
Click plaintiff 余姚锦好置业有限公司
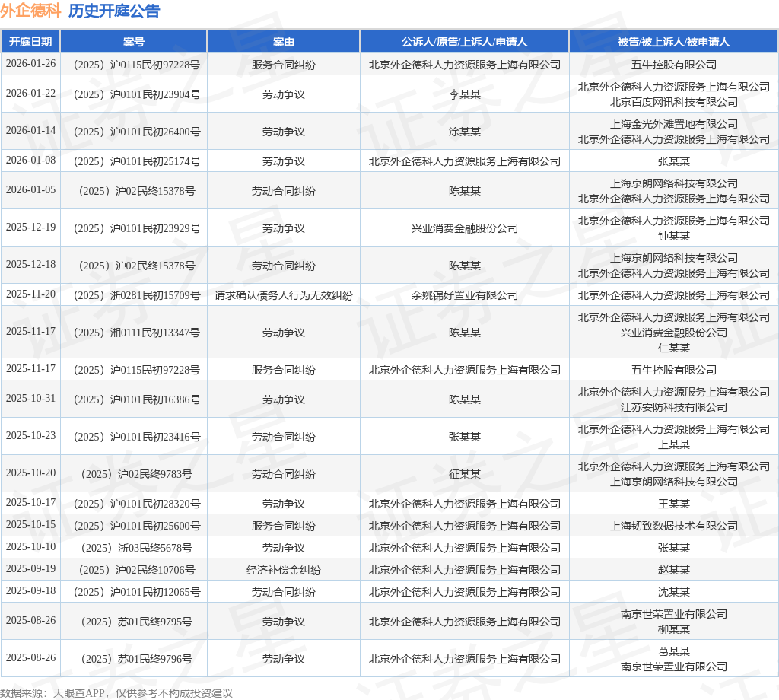pos(465,296)
